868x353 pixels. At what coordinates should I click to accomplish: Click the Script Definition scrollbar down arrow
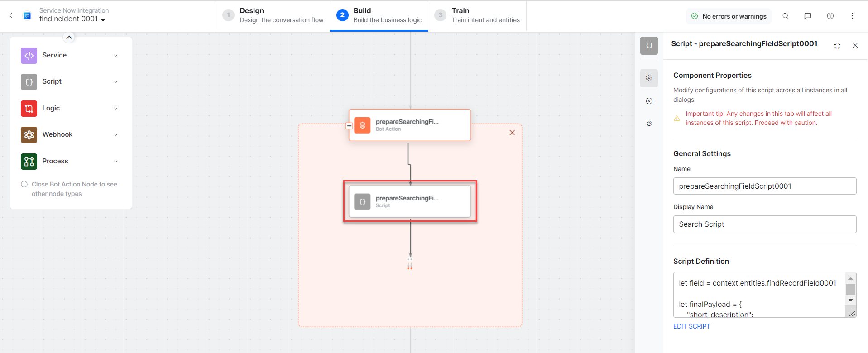point(850,300)
